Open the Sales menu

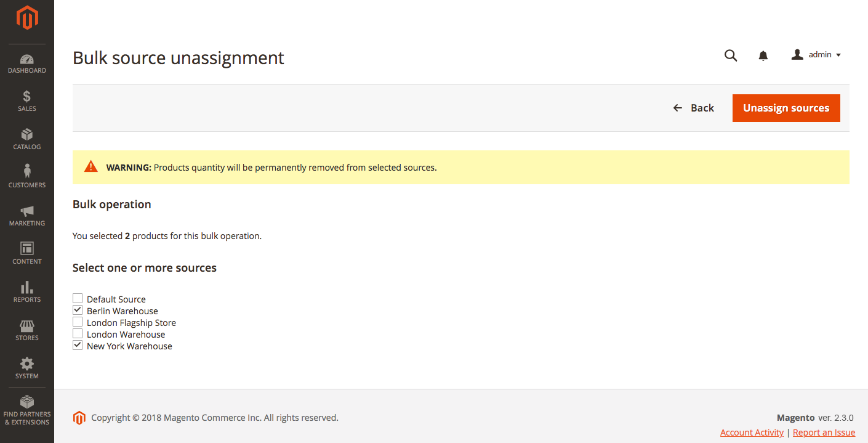point(27,102)
